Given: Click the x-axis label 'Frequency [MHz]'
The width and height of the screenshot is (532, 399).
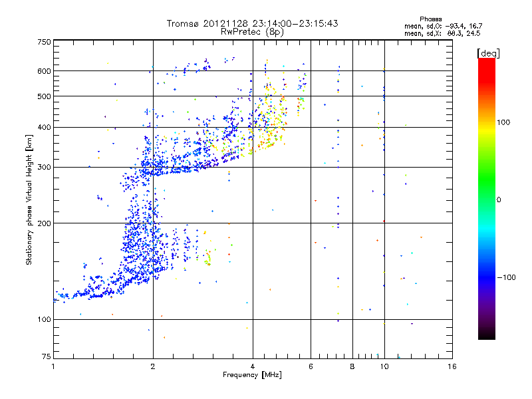Looking at the screenshot, I should pyautogui.click(x=252, y=375).
